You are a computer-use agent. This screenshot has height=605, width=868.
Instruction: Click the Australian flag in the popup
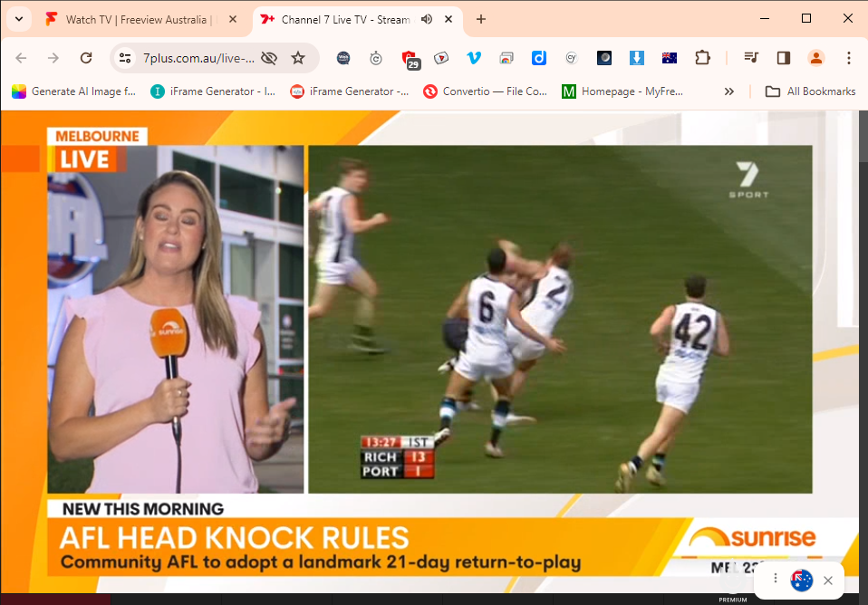pyautogui.click(x=801, y=580)
